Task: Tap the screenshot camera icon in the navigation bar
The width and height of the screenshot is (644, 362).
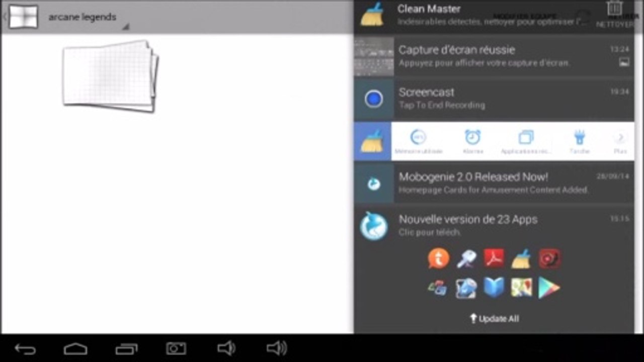Action: (176, 348)
